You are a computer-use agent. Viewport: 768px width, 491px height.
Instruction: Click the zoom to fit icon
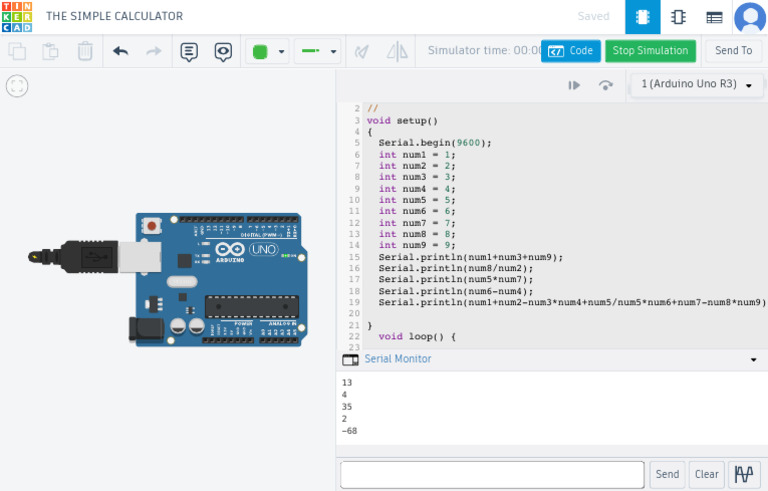coord(17,86)
